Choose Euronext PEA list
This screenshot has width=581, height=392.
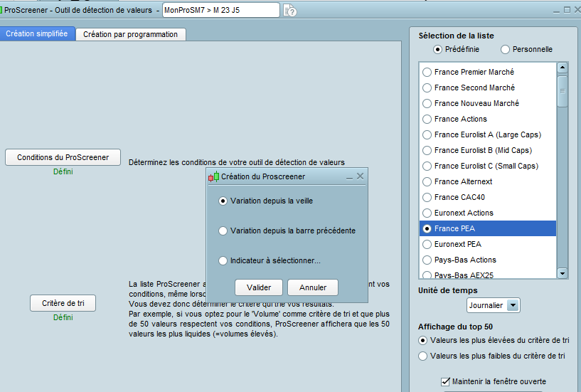point(488,244)
